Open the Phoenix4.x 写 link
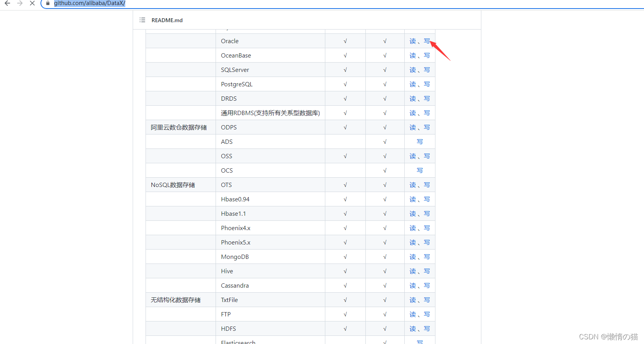644x344 pixels. click(427, 228)
